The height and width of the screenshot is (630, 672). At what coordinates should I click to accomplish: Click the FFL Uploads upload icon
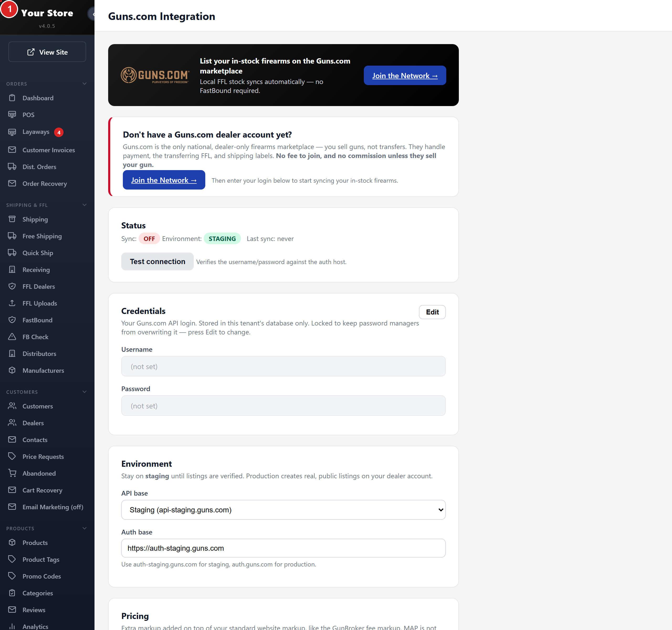click(x=12, y=303)
